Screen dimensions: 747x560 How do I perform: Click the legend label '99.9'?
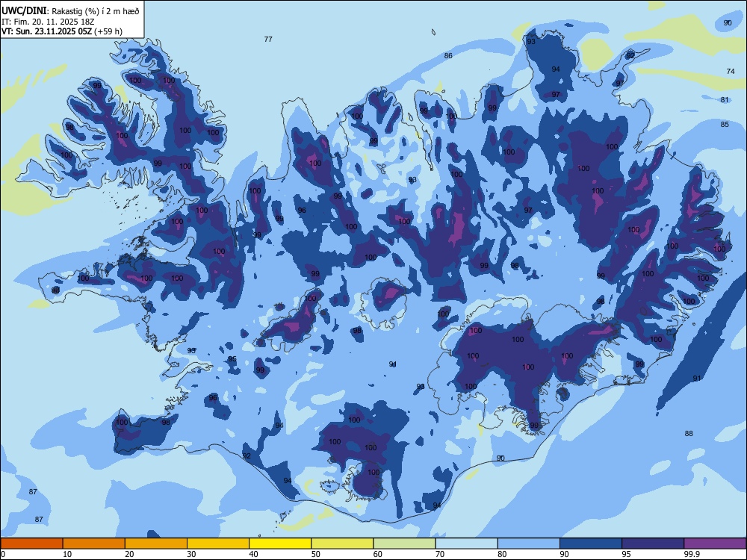(691, 554)
